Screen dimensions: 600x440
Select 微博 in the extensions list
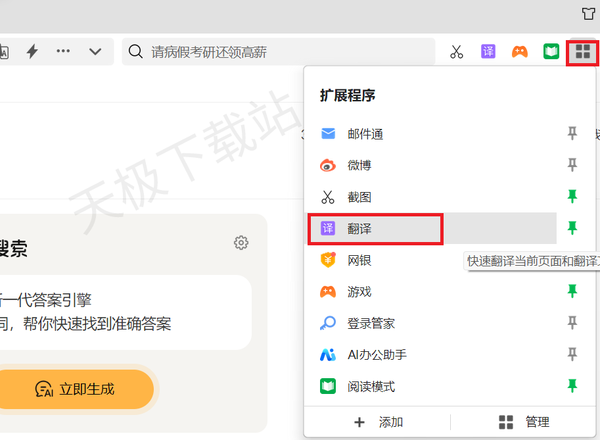(x=432, y=165)
